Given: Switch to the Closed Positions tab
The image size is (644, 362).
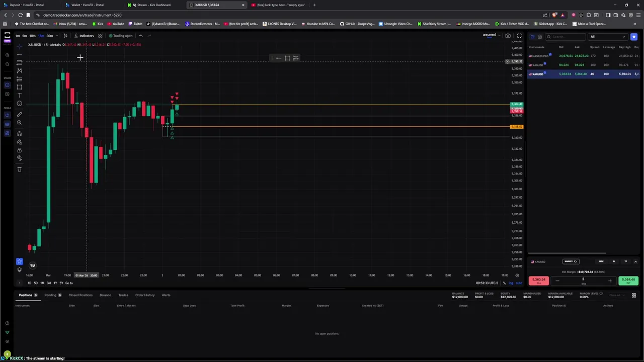Looking at the screenshot, I should (x=80, y=295).
